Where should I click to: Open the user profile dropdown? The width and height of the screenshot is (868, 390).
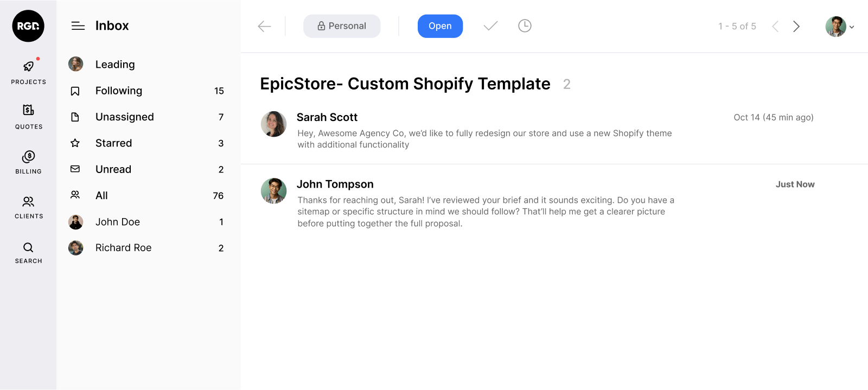[x=840, y=27]
